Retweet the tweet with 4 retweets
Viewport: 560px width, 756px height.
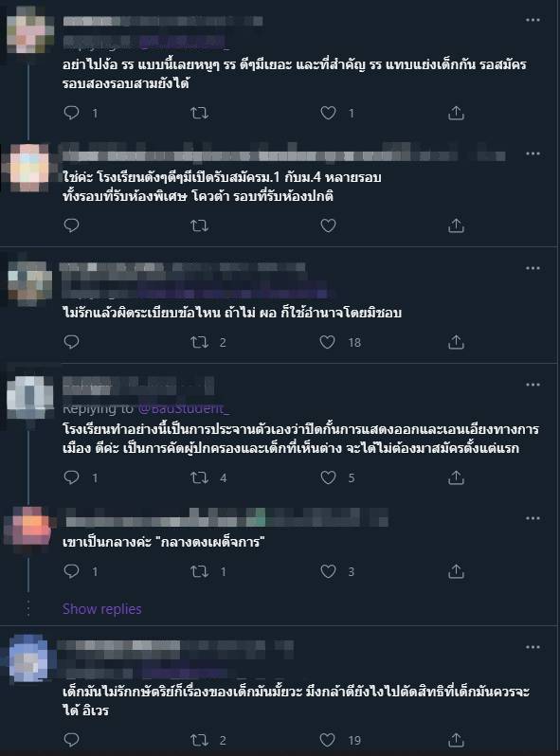pyautogui.click(x=199, y=477)
